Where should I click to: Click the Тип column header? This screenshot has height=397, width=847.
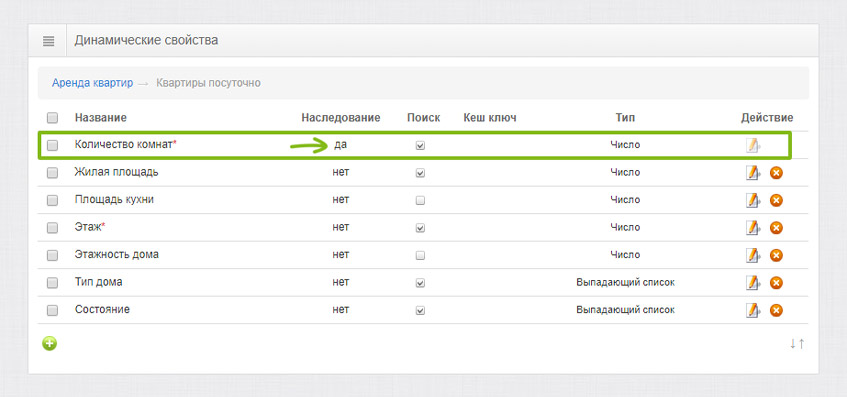pos(626,118)
